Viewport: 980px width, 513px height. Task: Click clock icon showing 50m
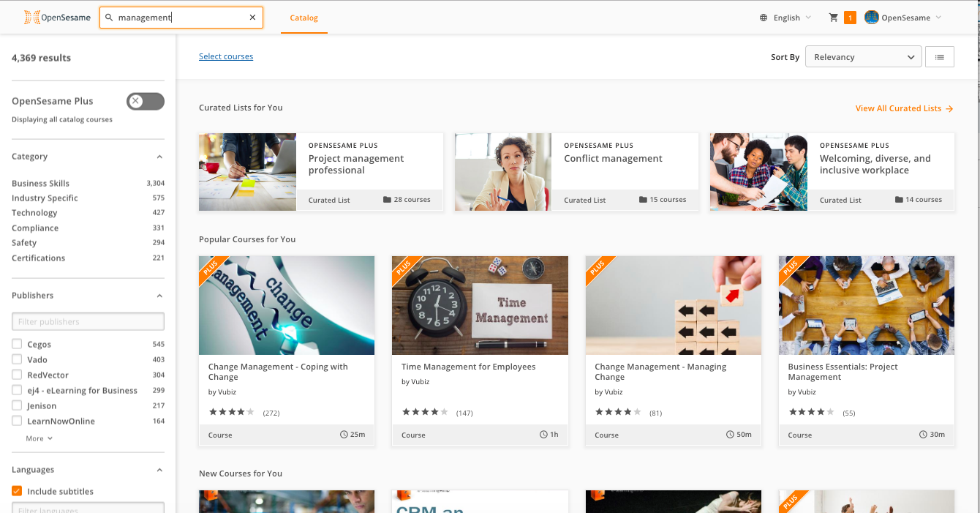pyautogui.click(x=730, y=435)
